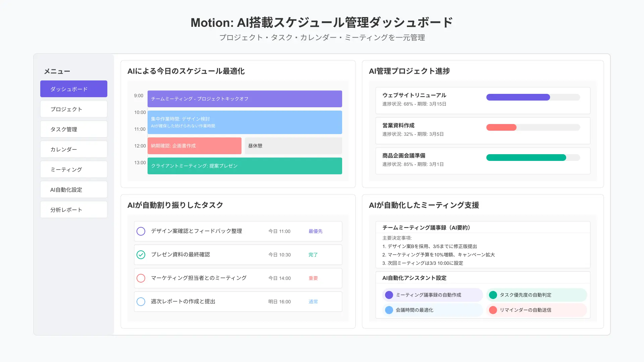Open the 分析レポート menu item

coord(74,209)
